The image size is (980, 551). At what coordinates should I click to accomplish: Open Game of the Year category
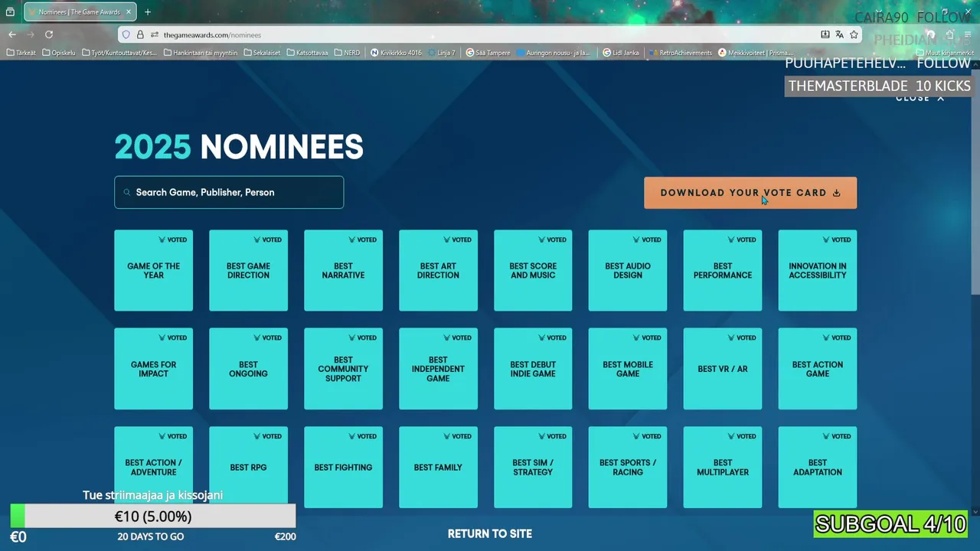coord(153,270)
